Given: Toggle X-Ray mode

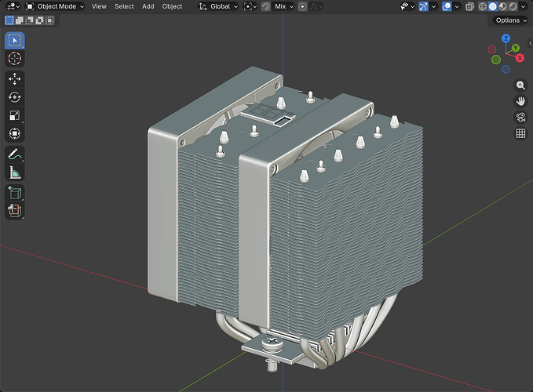Looking at the screenshot, I should click(x=469, y=6).
